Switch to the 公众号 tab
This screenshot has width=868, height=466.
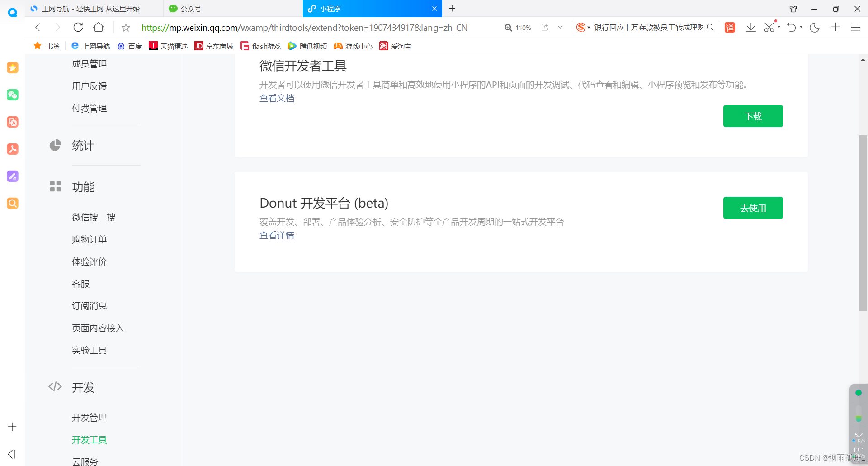(x=233, y=9)
